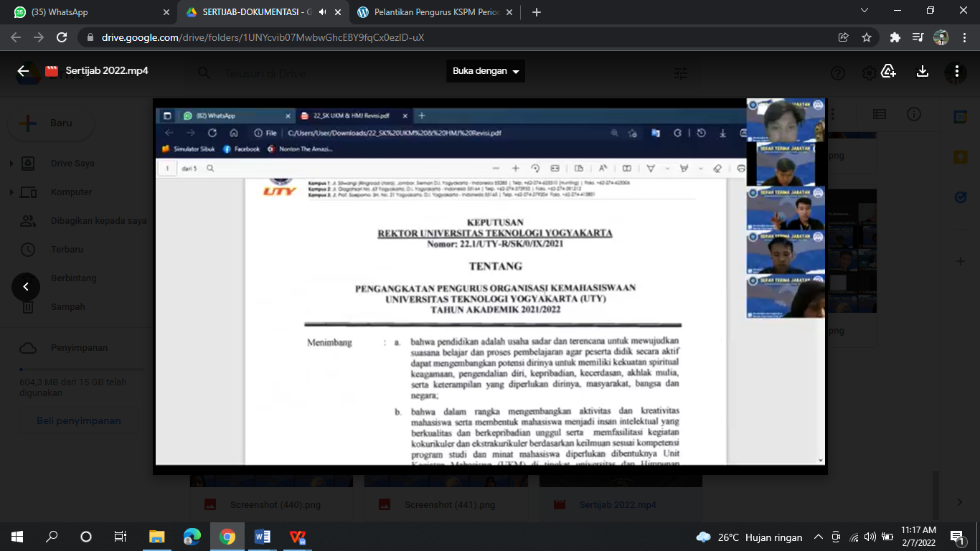Click the add shortcut to Drive icon
Image resolution: width=980 pixels, height=551 pixels.
click(x=889, y=71)
